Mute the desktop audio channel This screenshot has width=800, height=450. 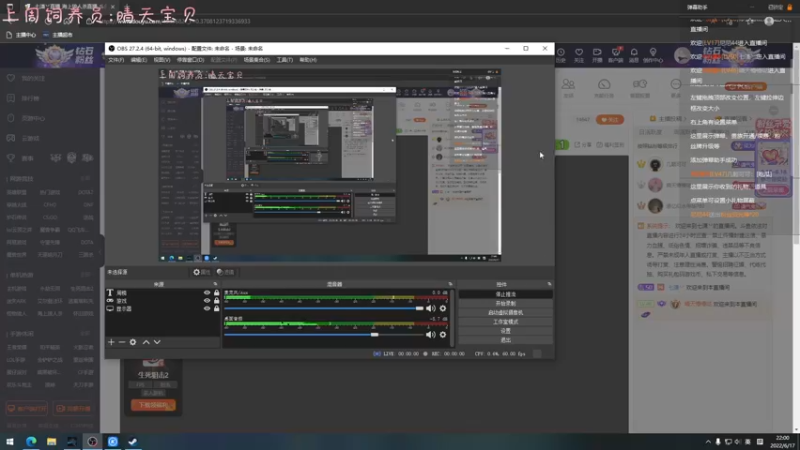tap(431, 335)
